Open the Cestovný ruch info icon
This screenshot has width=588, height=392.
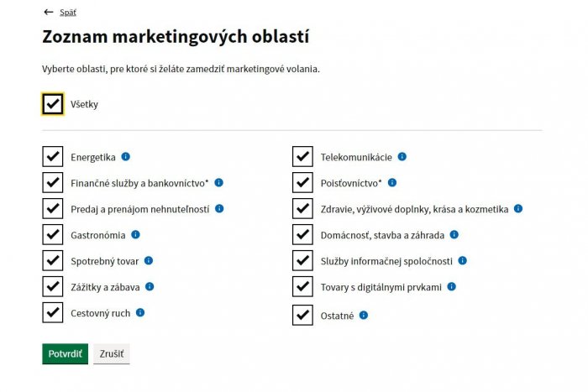(x=140, y=312)
